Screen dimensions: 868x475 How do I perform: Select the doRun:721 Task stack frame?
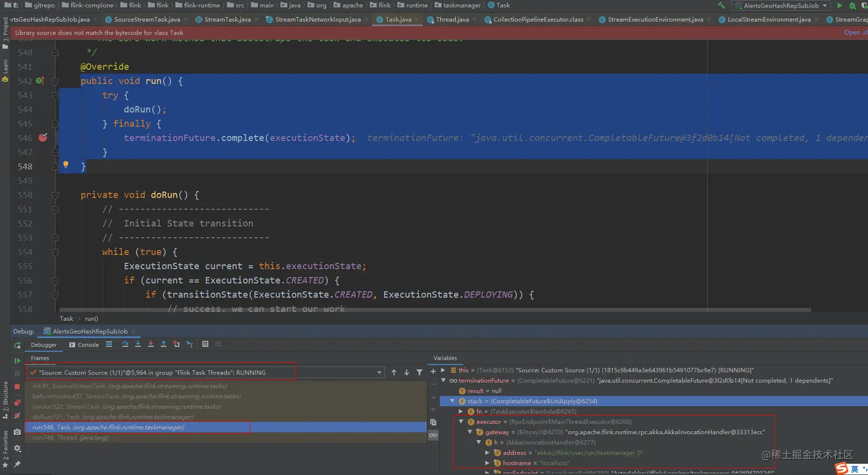coord(113,417)
